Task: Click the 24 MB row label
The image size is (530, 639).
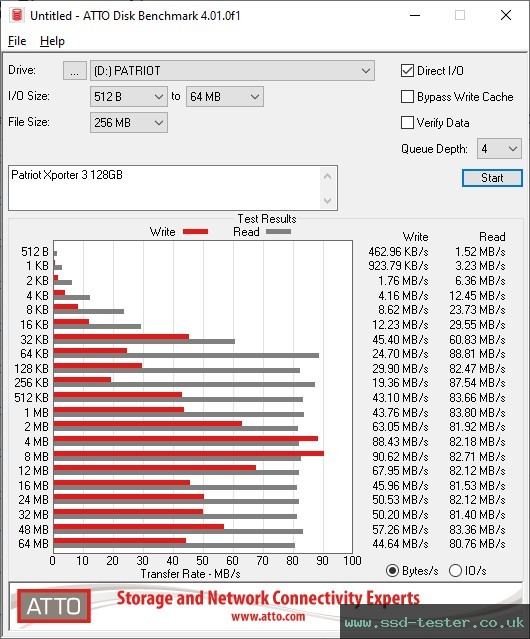Action: click(33, 500)
